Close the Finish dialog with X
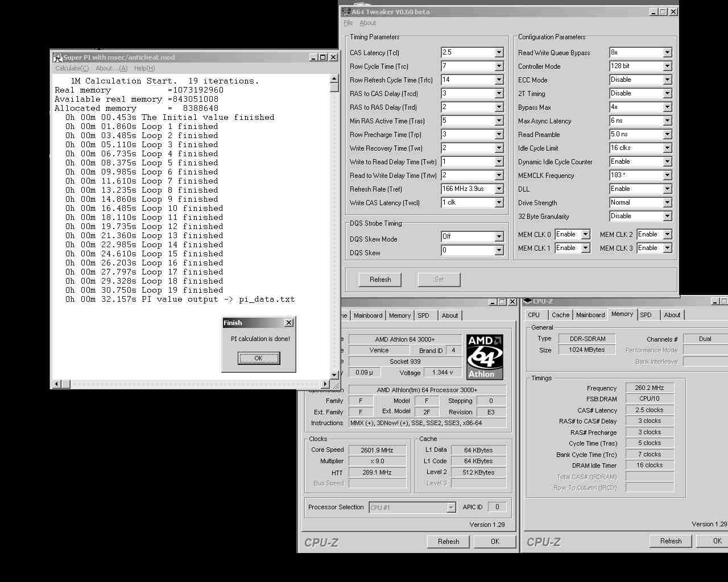Viewport: 728px width, 582px height. [288, 323]
